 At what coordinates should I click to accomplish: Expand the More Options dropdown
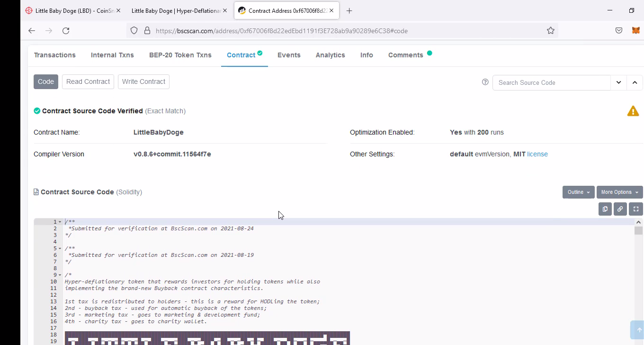point(619,192)
